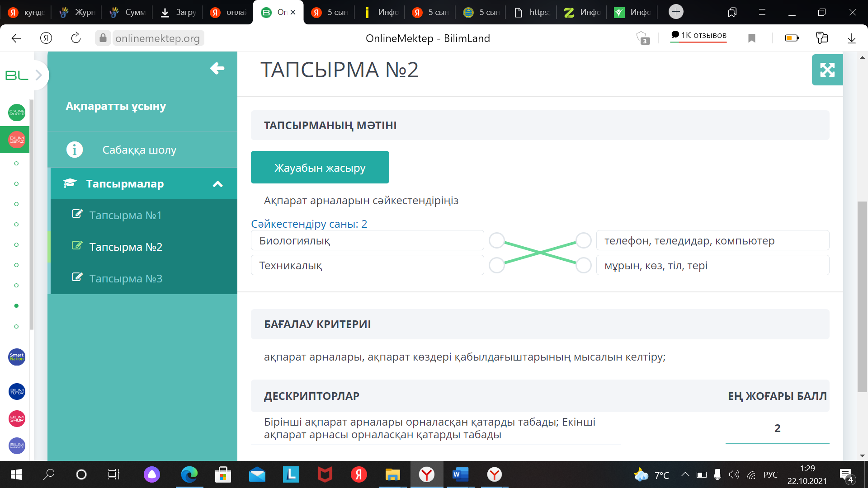
Task: Click the 1K отзывов reviews link
Action: tap(699, 35)
